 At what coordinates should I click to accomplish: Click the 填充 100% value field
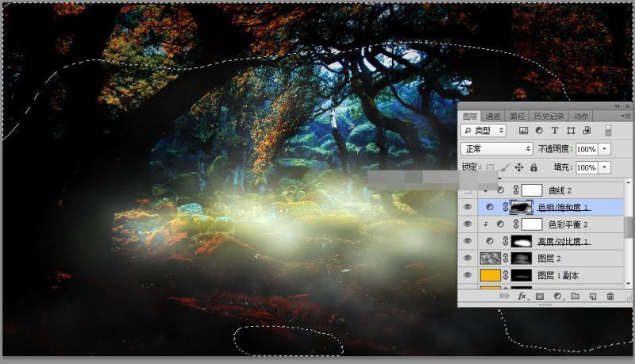[587, 167]
